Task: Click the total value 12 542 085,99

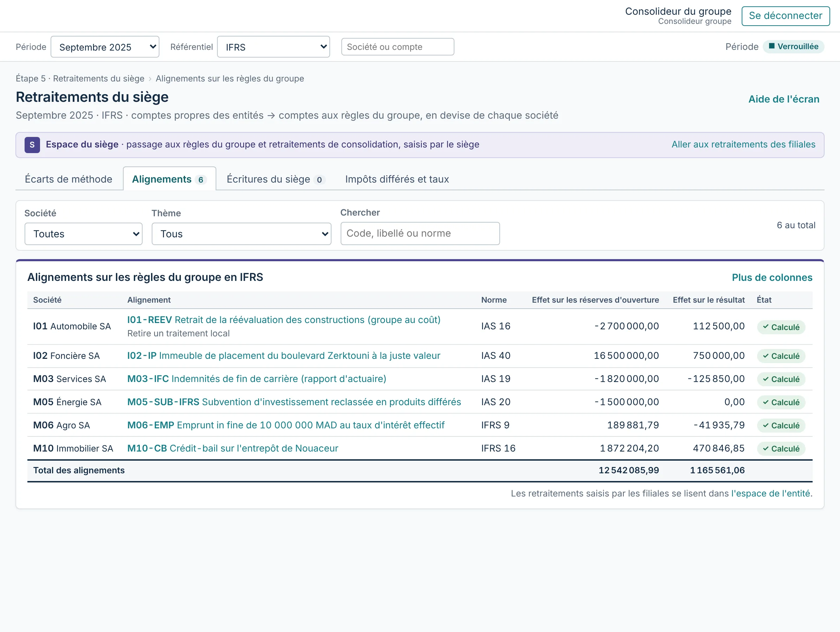Action: coord(629,470)
